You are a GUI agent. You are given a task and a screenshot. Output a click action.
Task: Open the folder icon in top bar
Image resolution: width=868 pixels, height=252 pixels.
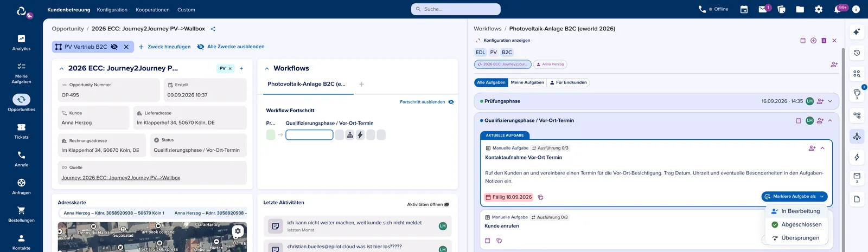pyautogui.click(x=800, y=9)
